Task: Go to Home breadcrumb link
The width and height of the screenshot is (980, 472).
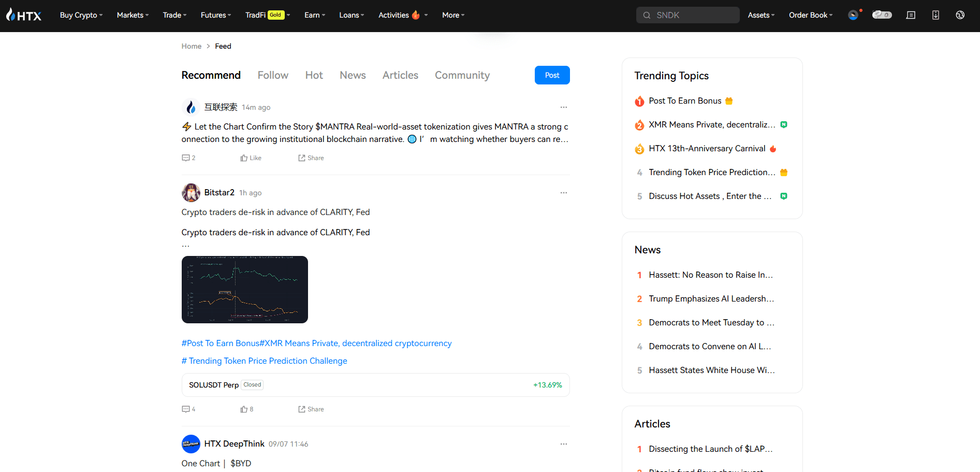Action: coord(191,46)
